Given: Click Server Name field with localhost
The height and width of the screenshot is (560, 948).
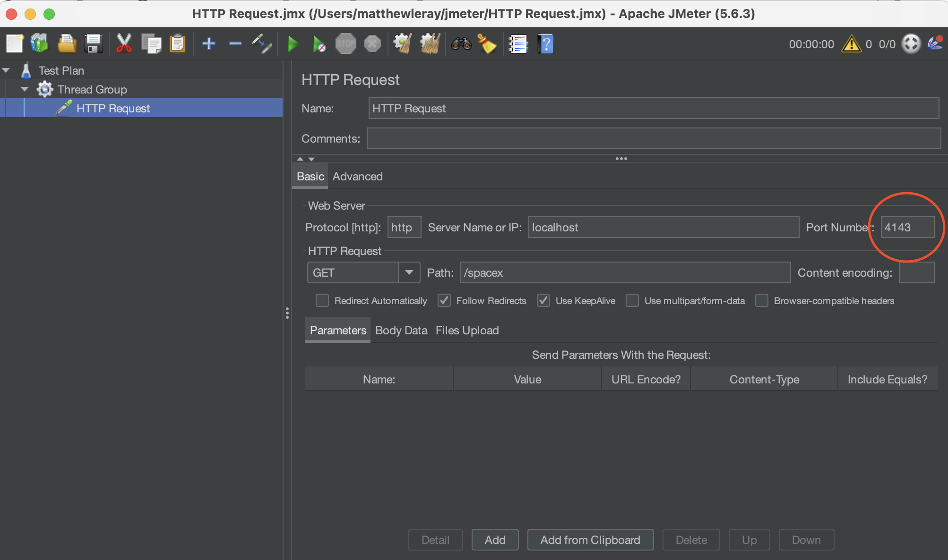Looking at the screenshot, I should point(664,227).
